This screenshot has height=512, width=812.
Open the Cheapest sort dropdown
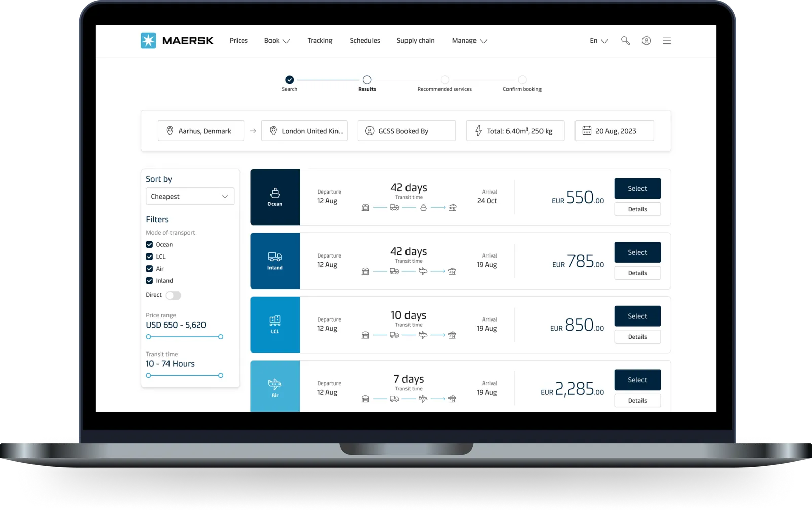pos(190,197)
